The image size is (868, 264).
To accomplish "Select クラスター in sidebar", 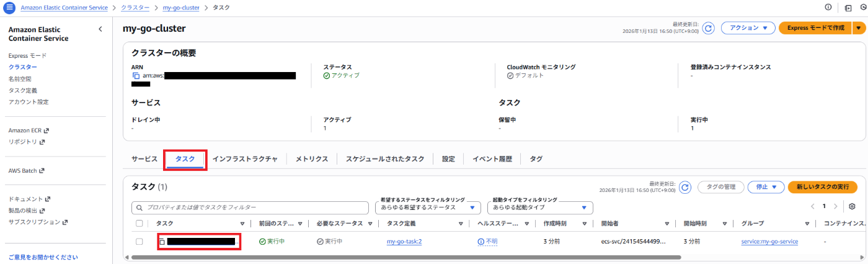I will [x=23, y=67].
